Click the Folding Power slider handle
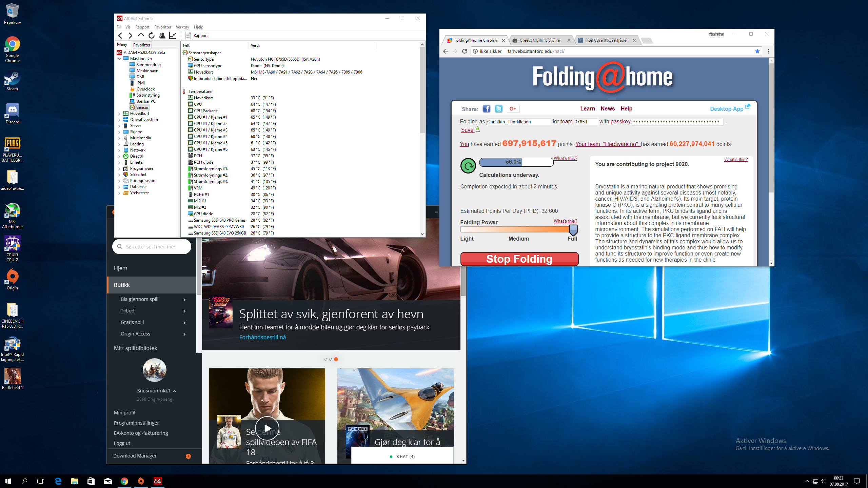The height and width of the screenshot is (488, 868). click(x=573, y=230)
